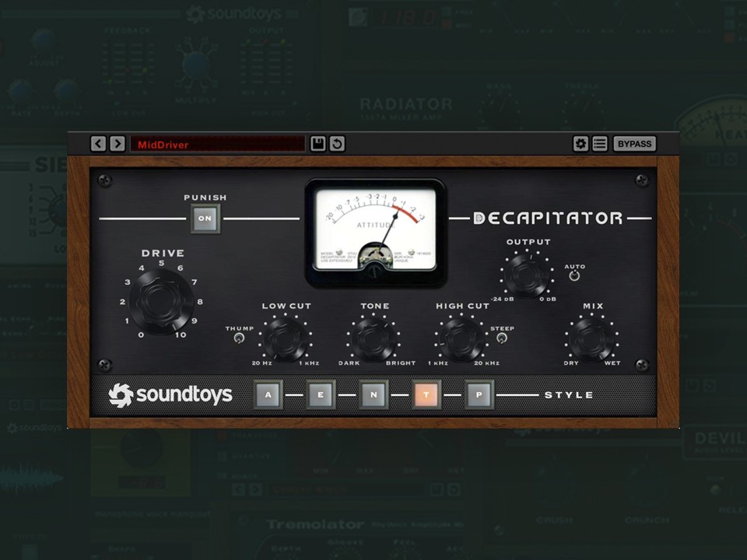Viewport: 747px width, 560px height.
Task: Open Decapitator settings gear
Action: click(x=580, y=143)
